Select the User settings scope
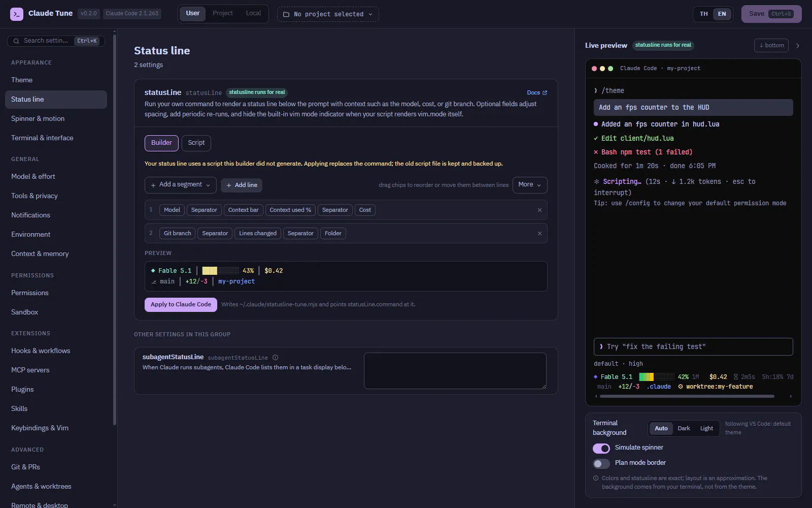 pyautogui.click(x=193, y=14)
